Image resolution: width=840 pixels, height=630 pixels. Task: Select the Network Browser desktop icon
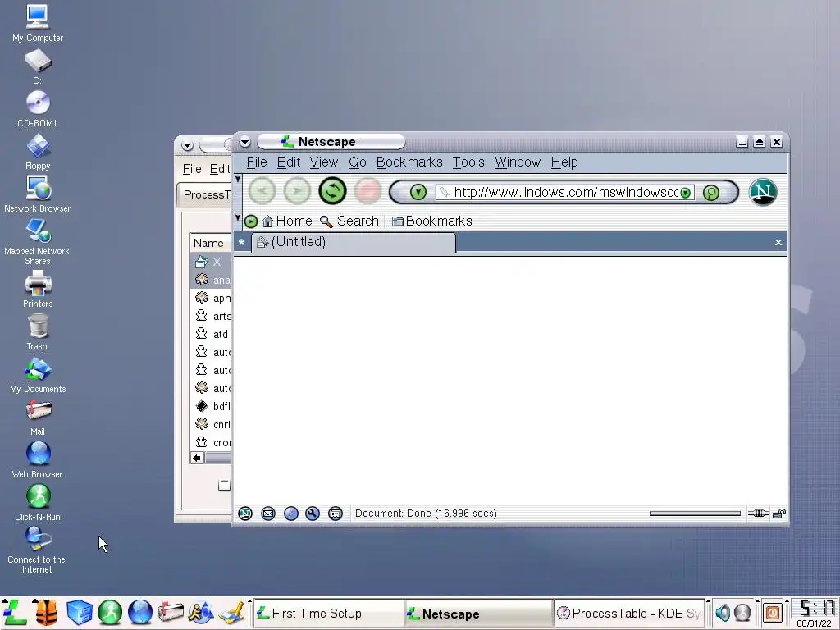coord(38,194)
